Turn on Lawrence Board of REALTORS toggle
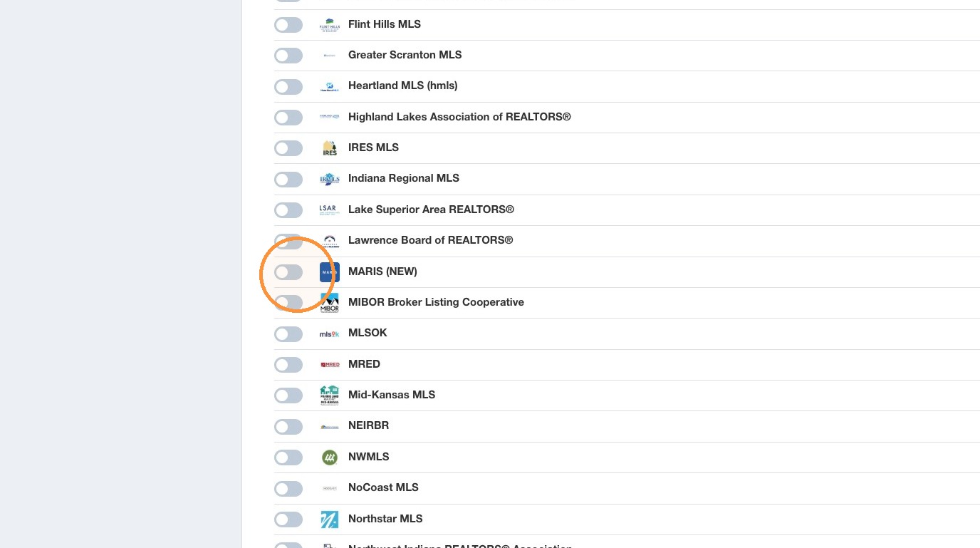Viewport: 980px width, 548px height. click(288, 241)
